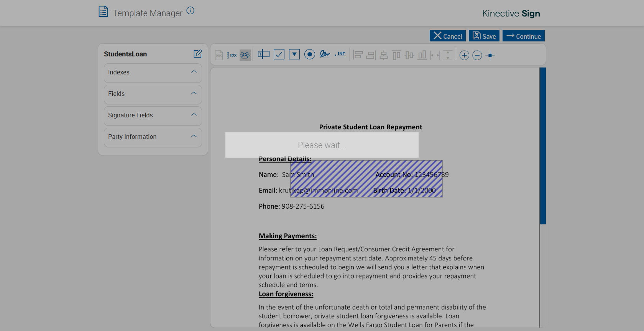Viewport: 644px width, 331px height.
Task: Align selected fields to right
Action: (x=371, y=55)
